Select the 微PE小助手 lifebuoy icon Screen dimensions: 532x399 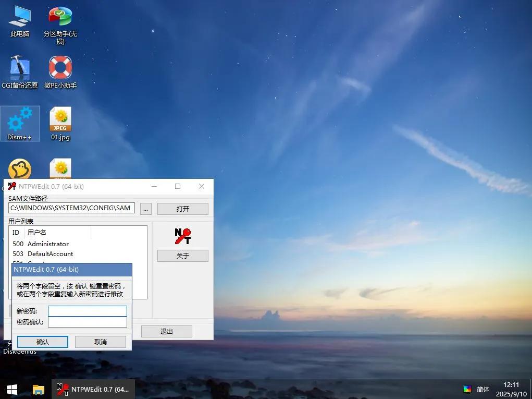[60, 68]
